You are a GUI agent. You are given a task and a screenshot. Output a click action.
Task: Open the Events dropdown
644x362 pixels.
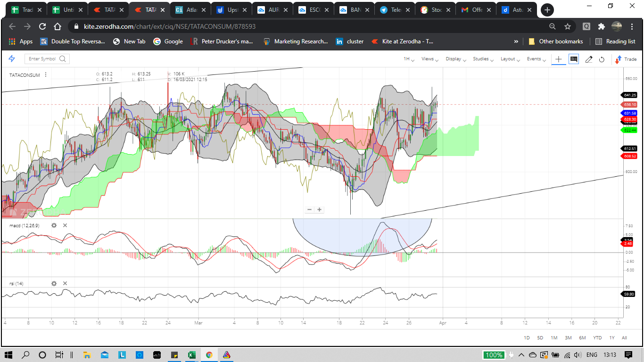[536, 59]
